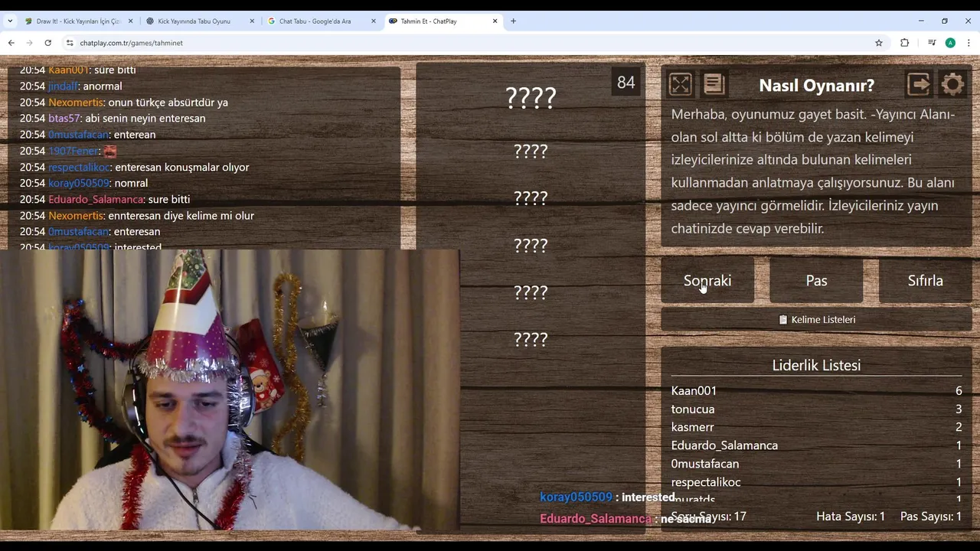980x551 pixels.
Task: Click the 84 countdown timer
Action: 626,83
